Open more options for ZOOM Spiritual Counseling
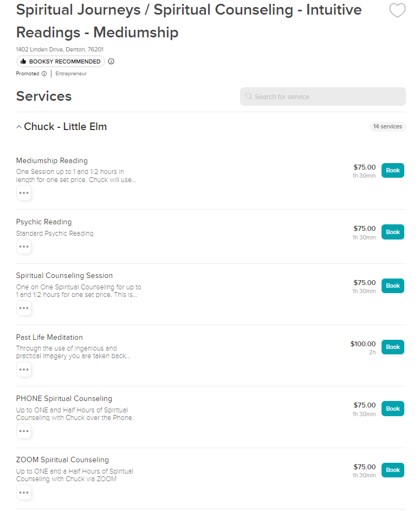 (24, 493)
